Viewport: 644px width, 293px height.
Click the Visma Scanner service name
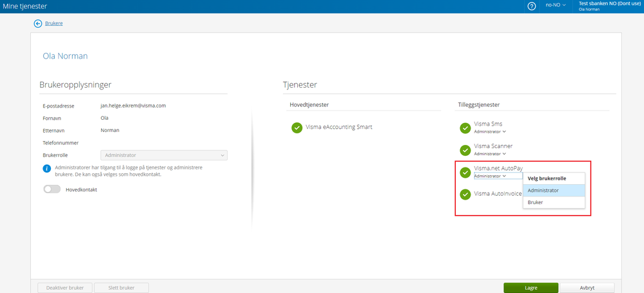(x=493, y=146)
